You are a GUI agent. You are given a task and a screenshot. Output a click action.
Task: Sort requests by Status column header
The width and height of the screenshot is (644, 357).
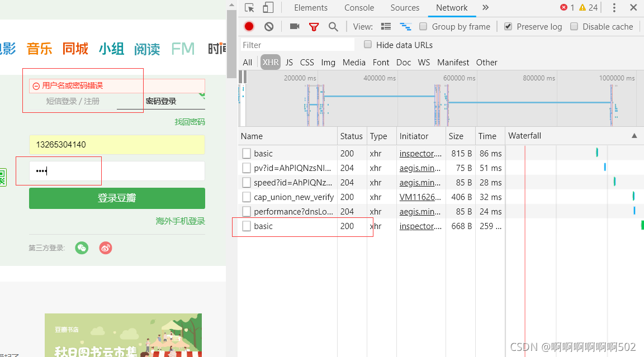(x=352, y=136)
